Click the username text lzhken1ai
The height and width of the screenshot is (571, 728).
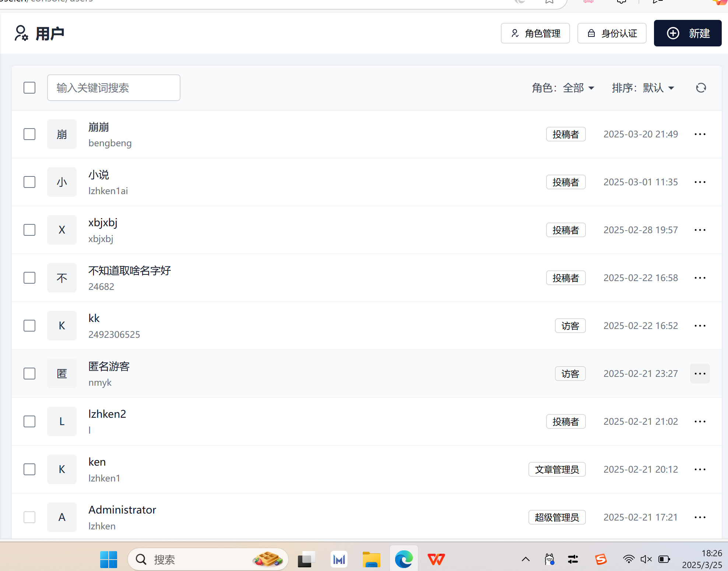tap(108, 191)
